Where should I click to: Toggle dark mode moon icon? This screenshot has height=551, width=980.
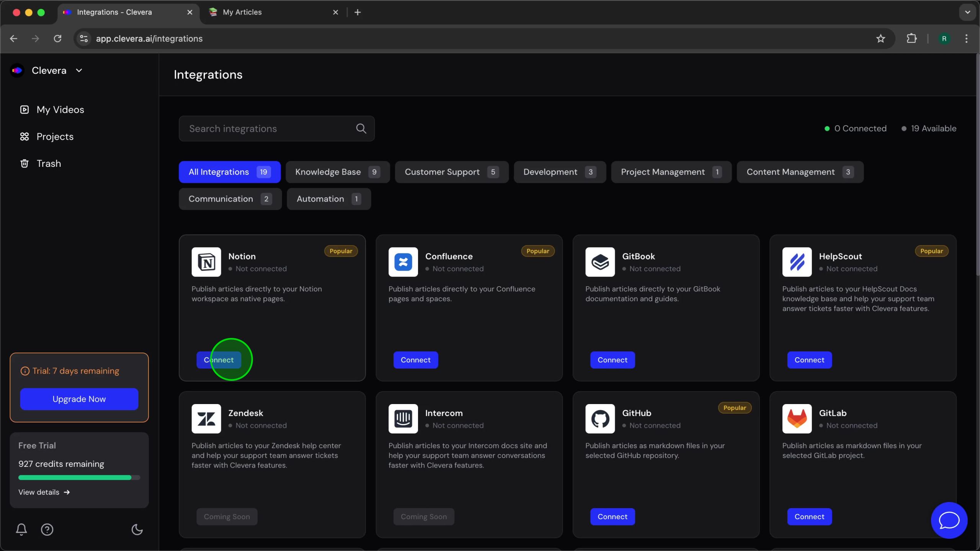(x=137, y=529)
